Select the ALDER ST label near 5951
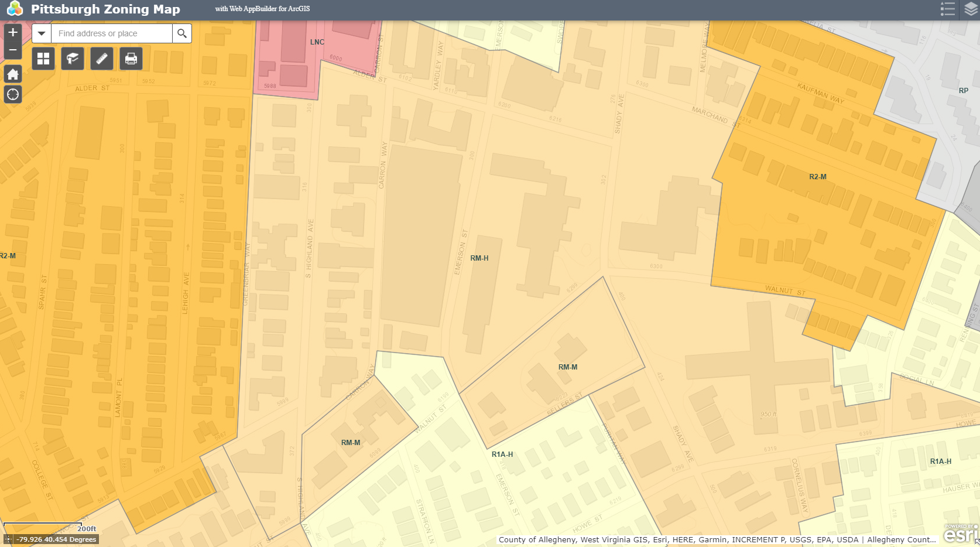This screenshot has height=547, width=980. pyautogui.click(x=92, y=88)
